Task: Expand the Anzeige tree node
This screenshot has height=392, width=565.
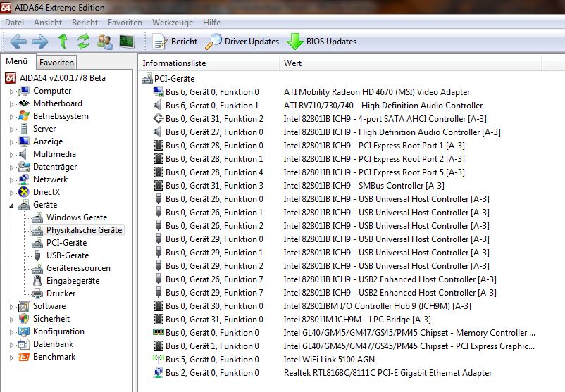Action: point(11,142)
